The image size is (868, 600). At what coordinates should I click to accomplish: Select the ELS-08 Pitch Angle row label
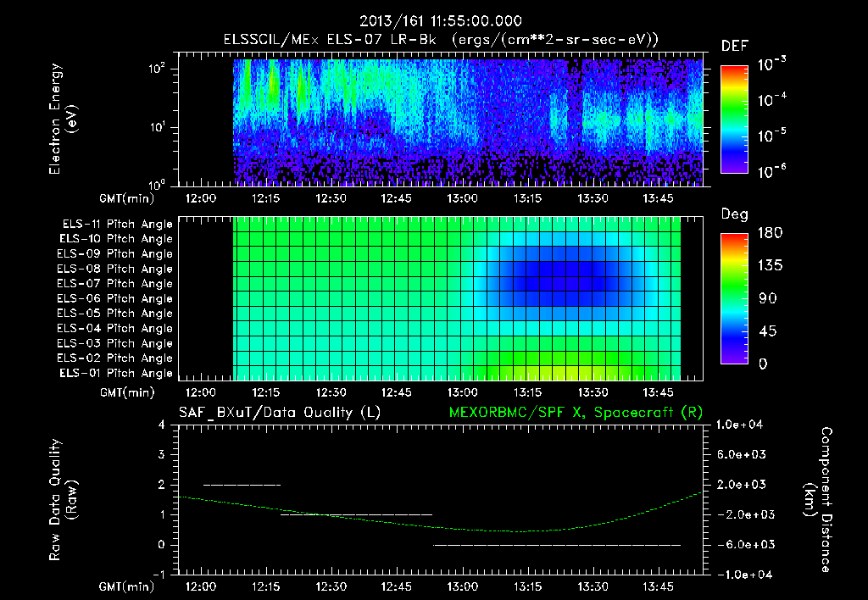114,269
